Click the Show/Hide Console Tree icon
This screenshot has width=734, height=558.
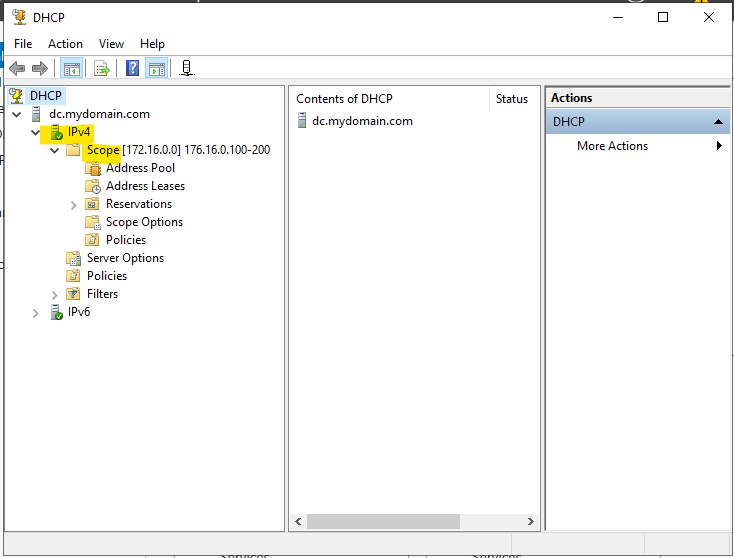point(71,68)
